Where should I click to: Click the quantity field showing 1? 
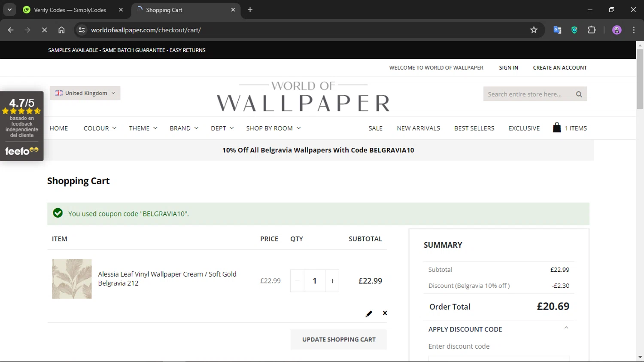click(x=315, y=281)
